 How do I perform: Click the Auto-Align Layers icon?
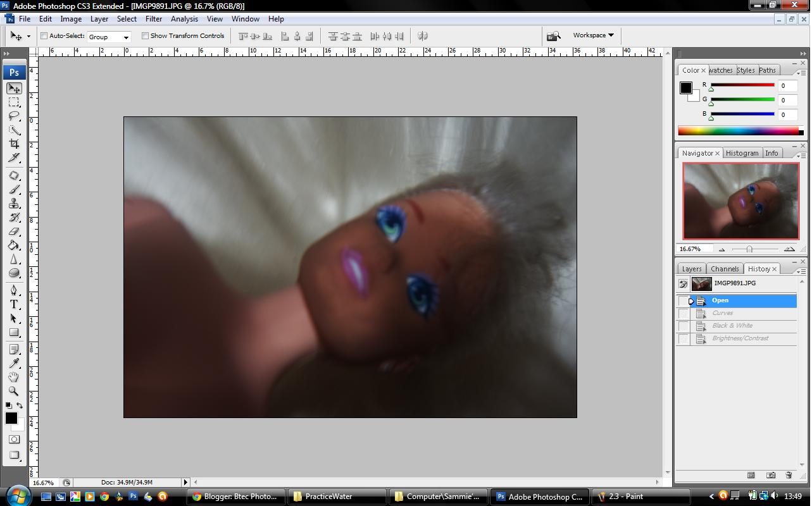coord(423,36)
